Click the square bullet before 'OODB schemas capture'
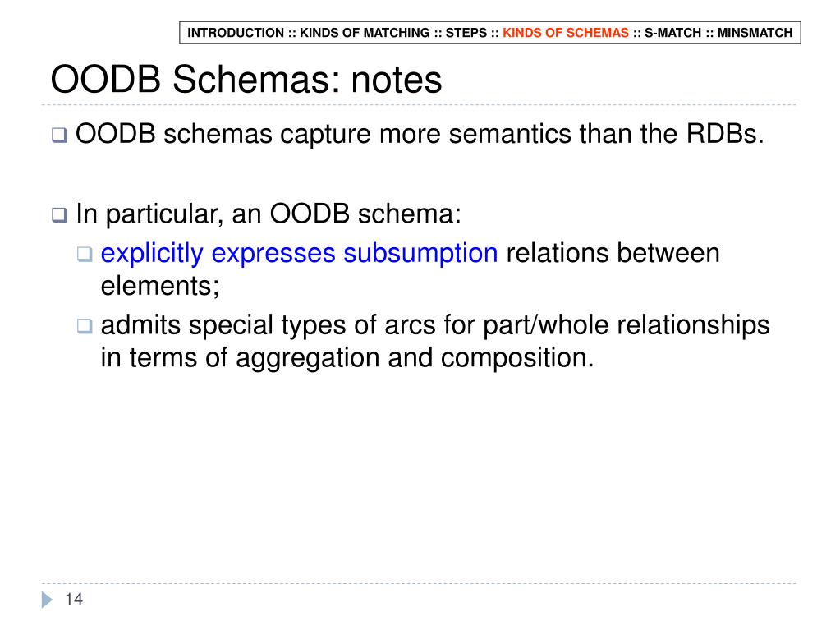The width and height of the screenshot is (840, 630). pos(59,135)
